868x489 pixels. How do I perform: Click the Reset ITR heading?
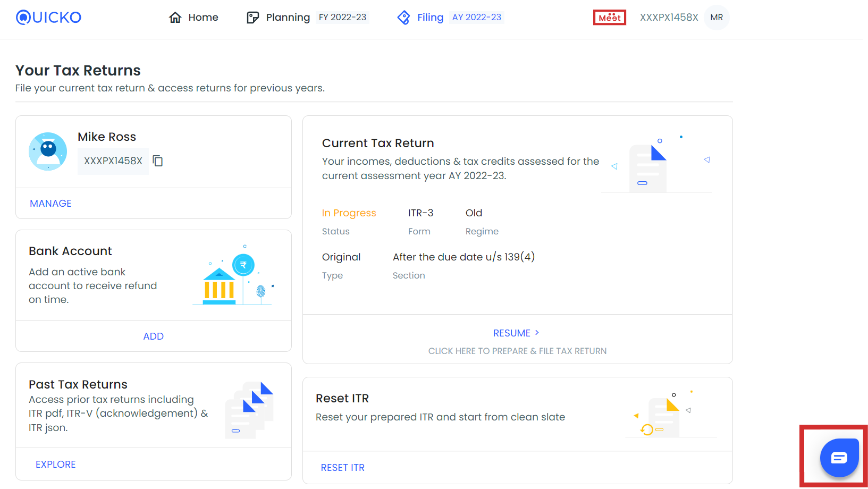click(x=342, y=399)
